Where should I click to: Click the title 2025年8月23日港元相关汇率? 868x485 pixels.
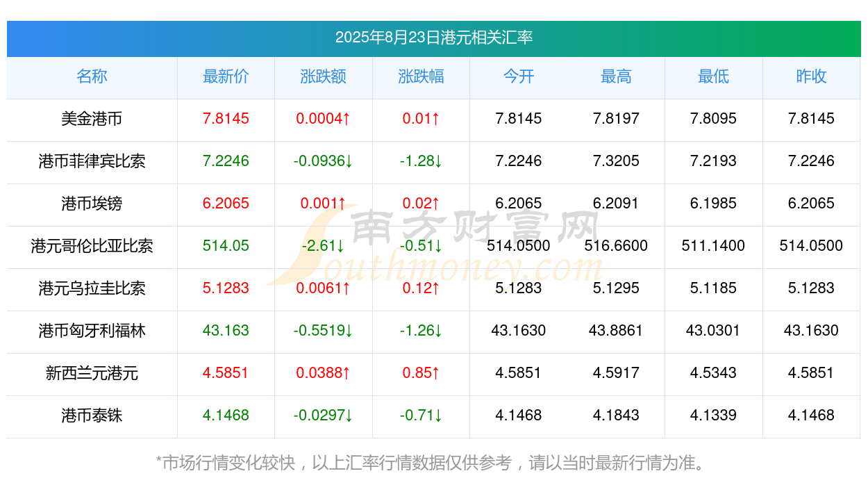tap(434, 38)
